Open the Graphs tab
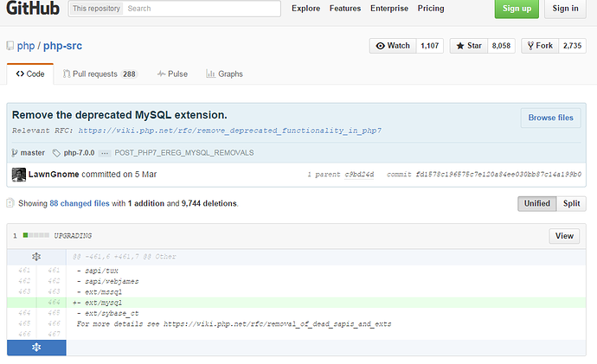Viewport: 597px width, 364px height. click(224, 73)
